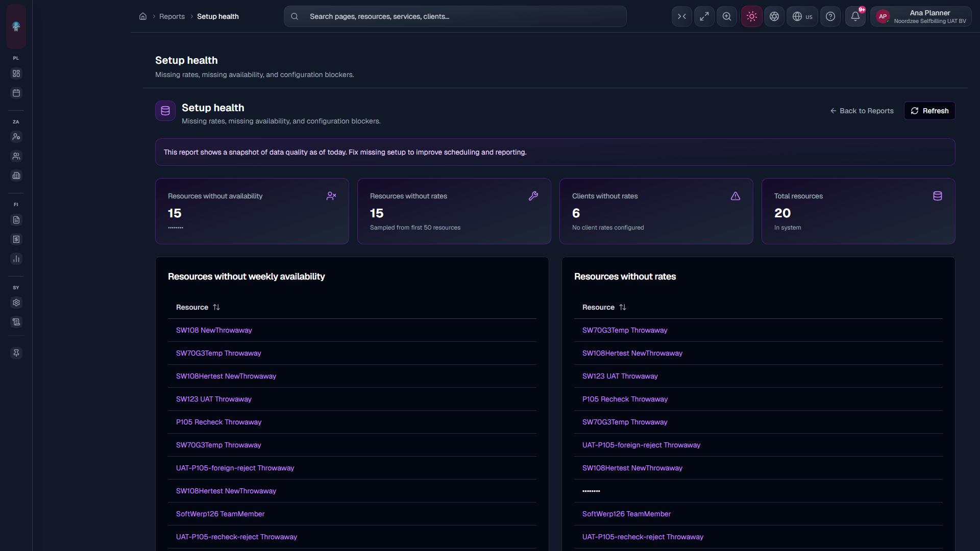This screenshot has height=551, width=980.
Task: Click the aperture icon in top bar
Action: pos(774,16)
